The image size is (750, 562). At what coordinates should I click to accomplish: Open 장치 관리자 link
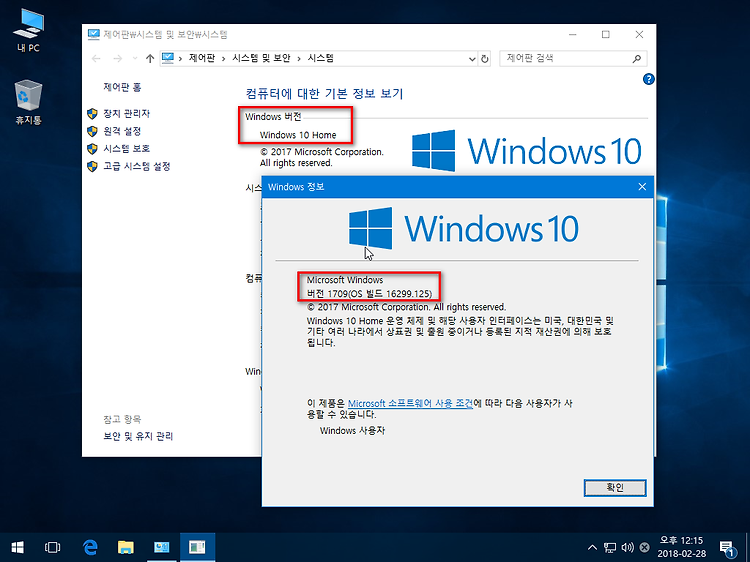pyautogui.click(x=127, y=113)
